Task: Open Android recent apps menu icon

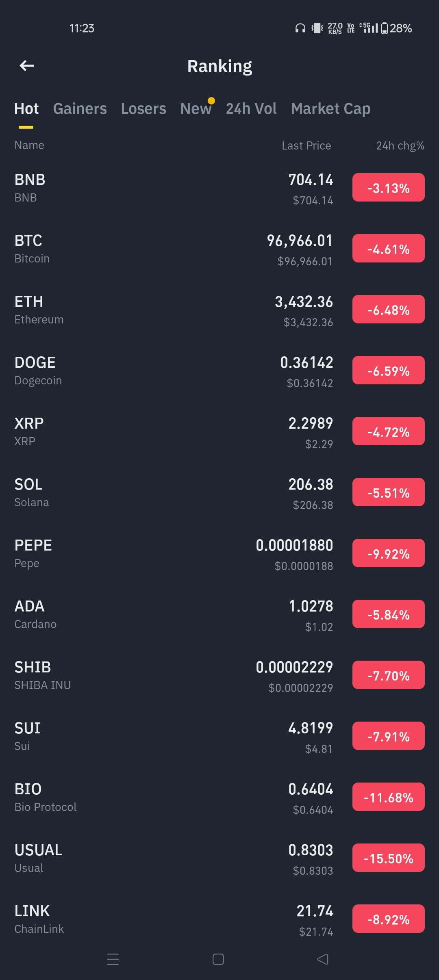Action: tap(113, 959)
